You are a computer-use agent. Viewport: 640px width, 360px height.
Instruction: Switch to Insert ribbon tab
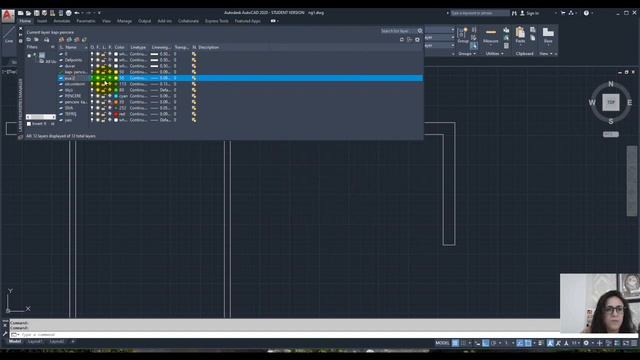tap(42, 21)
